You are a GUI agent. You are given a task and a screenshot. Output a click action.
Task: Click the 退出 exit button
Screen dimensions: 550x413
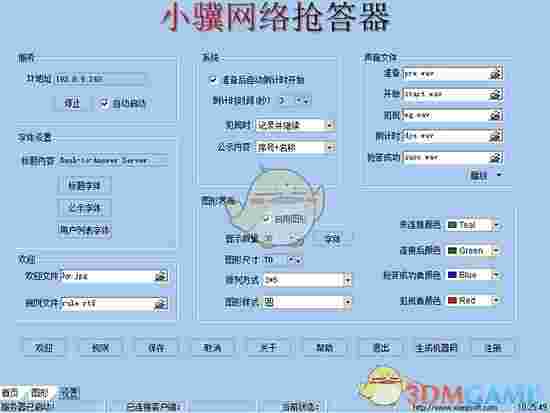click(x=381, y=348)
